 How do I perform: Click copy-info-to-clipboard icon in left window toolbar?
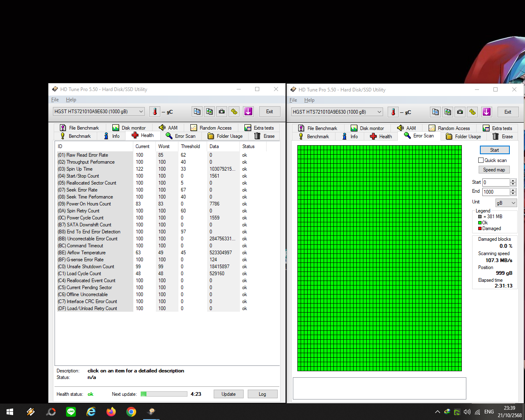(197, 112)
